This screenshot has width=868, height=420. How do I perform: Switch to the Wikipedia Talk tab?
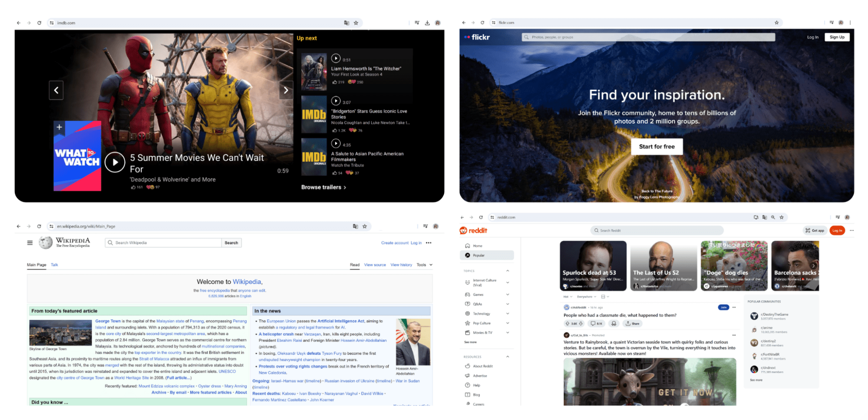click(x=54, y=265)
